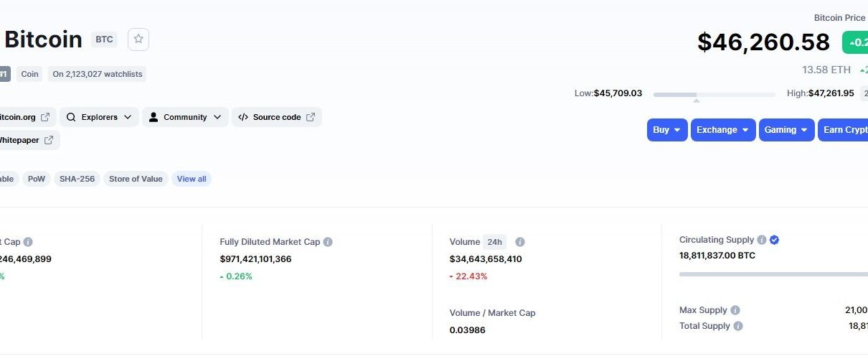Click the $971,421,101,366 diluted market cap value
This screenshot has height=359, width=868.
coord(255,258)
